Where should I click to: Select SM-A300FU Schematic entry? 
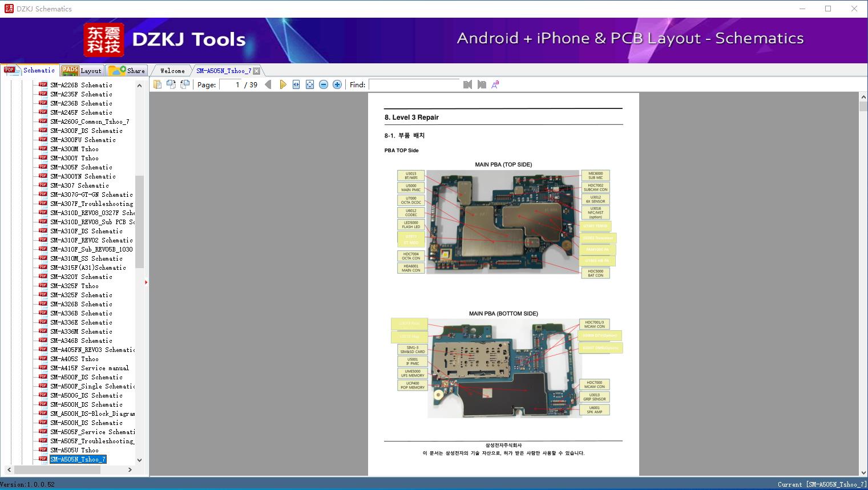(x=83, y=140)
